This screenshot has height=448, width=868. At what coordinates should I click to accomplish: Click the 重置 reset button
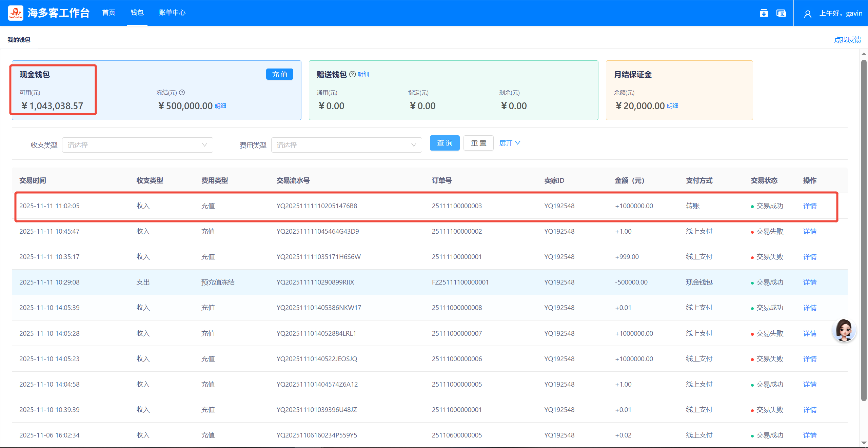(478, 143)
